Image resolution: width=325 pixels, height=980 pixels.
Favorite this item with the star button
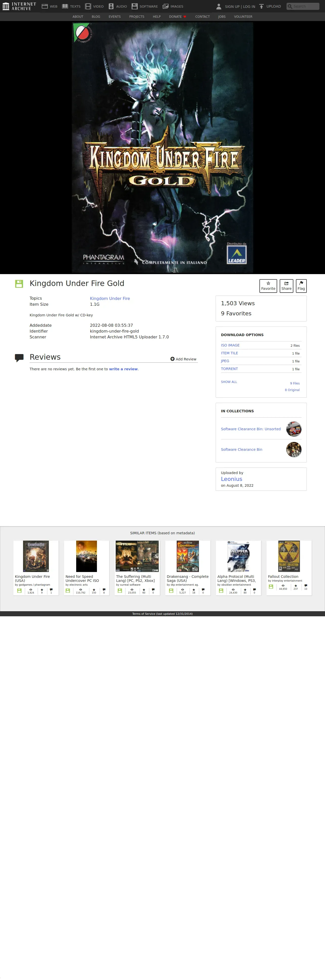[268, 286]
